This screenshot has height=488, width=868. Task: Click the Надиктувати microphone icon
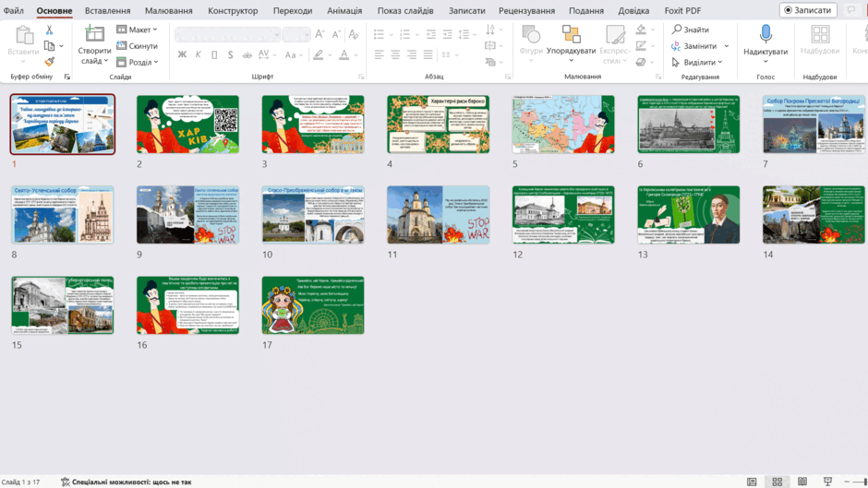[x=766, y=34]
